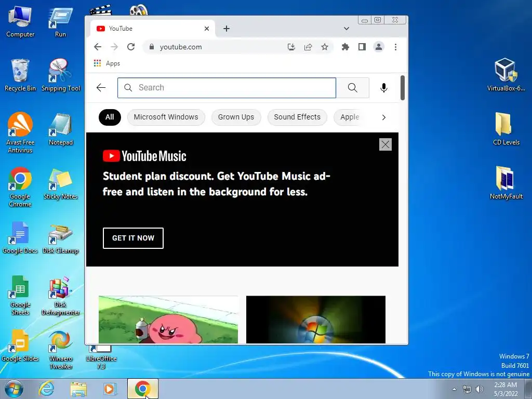Open the Kirby video thumbnail
This screenshot has height=399, width=532.
coord(168,320)
